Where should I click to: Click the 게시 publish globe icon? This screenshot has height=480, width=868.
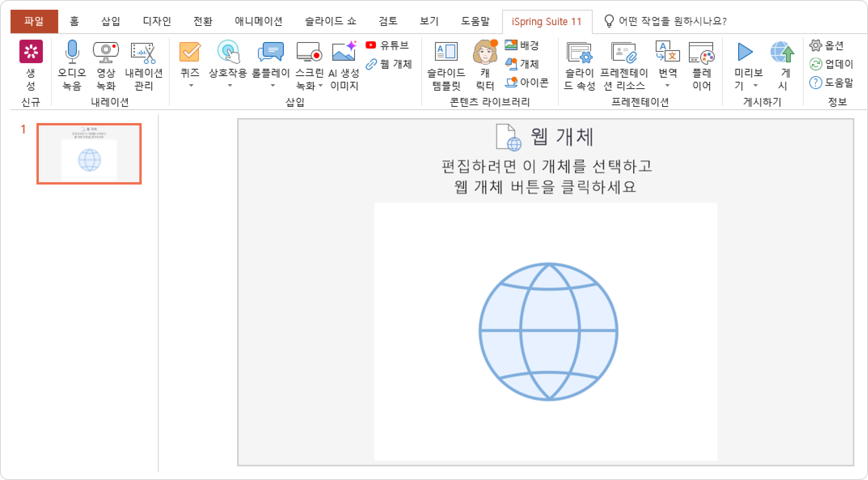tap(782, 52)
